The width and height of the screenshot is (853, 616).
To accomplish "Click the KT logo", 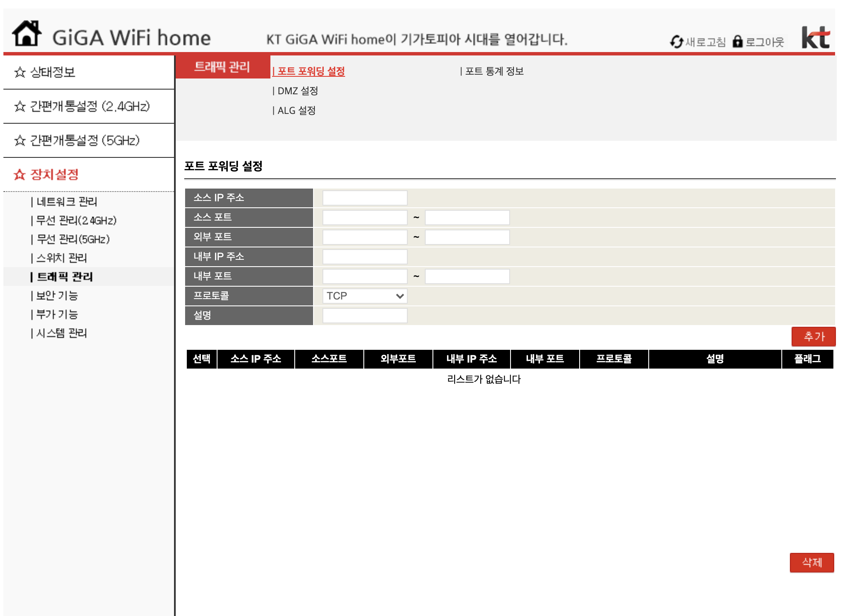I will 815,38.
